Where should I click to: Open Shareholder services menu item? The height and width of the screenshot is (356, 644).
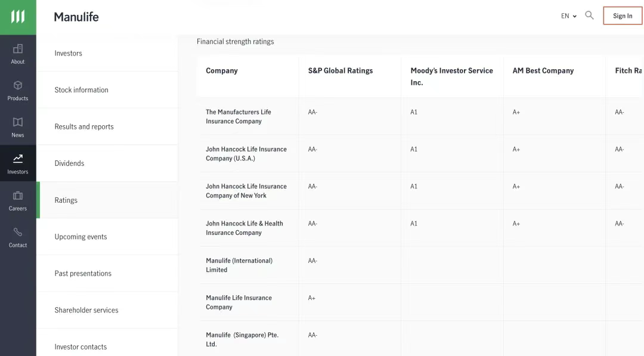click(x=107, y=310)
